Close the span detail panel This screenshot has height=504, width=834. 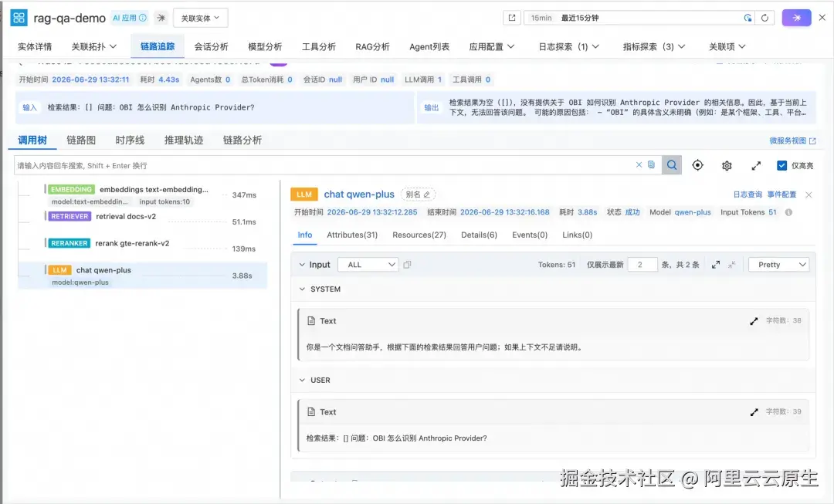(x=809, y=194)
